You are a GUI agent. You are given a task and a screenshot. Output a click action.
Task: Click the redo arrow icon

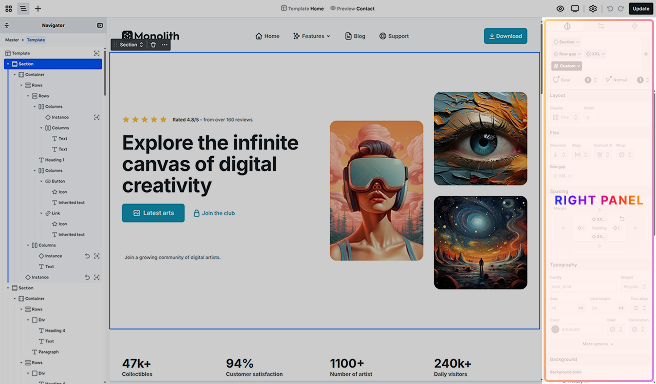point(621,8)
